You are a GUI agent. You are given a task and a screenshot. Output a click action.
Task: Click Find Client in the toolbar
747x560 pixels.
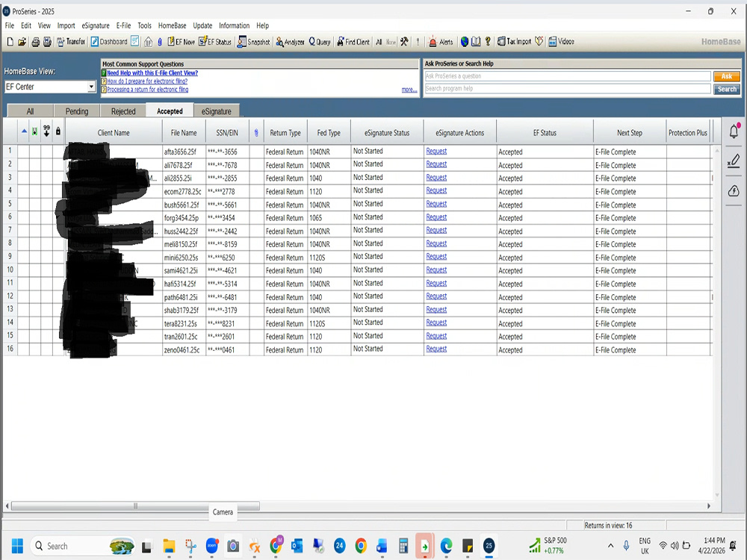[x=353, y=42]
